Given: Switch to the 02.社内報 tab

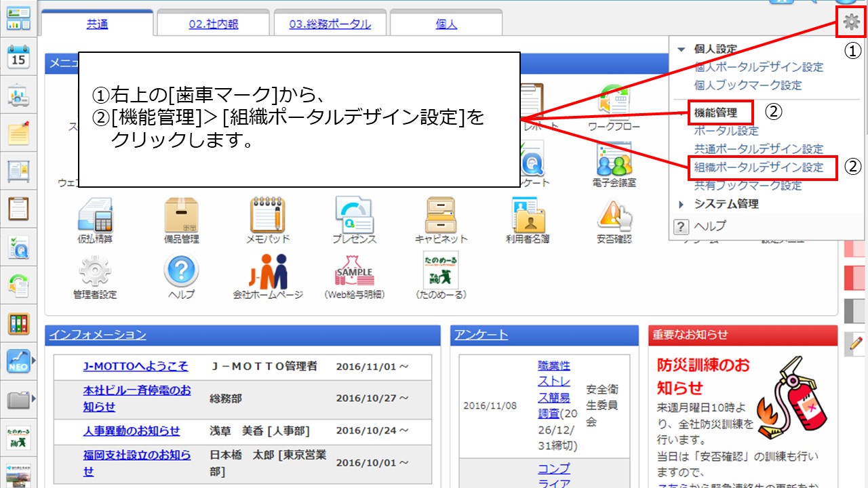Looking at the screenshot, I should click(x=214, y=24).
